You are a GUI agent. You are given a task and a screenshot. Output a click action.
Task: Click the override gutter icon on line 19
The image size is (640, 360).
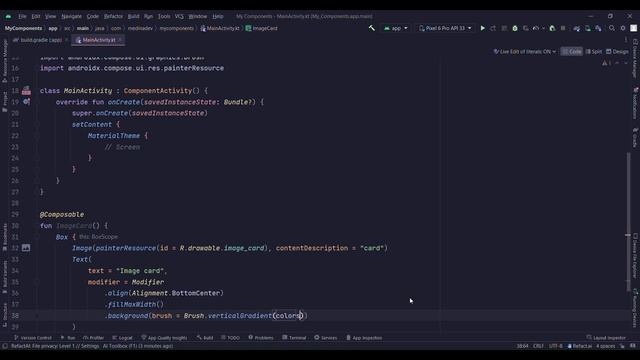pyautogui.click(x=26, y=102)
